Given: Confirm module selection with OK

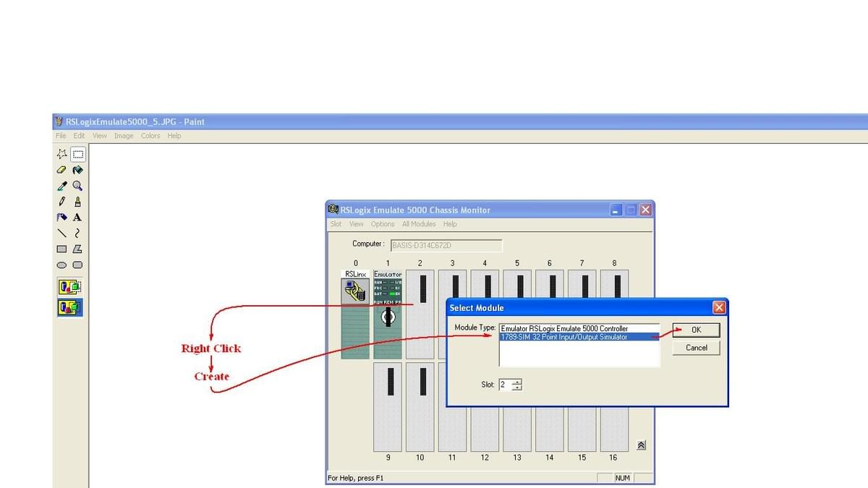Looking at the screenshot, I should [x=696, y=330].
